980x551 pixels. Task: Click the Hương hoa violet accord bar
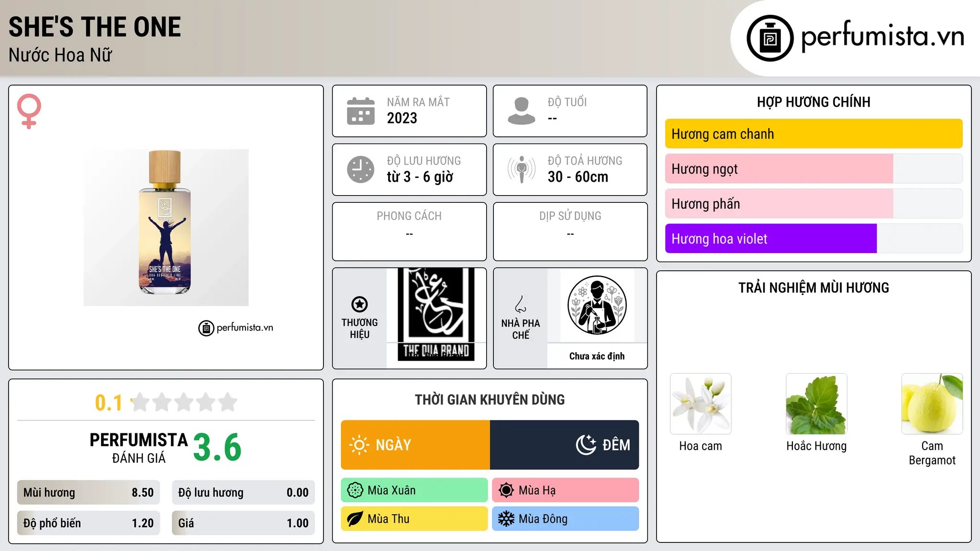[813, 239]
